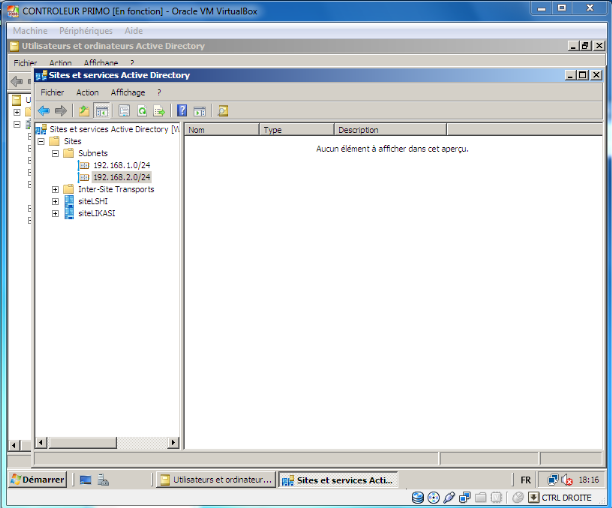Click the 192.168.1.0/24 subnet icon
Viewport: 612px width, 508px height.
tap(84, 165)
